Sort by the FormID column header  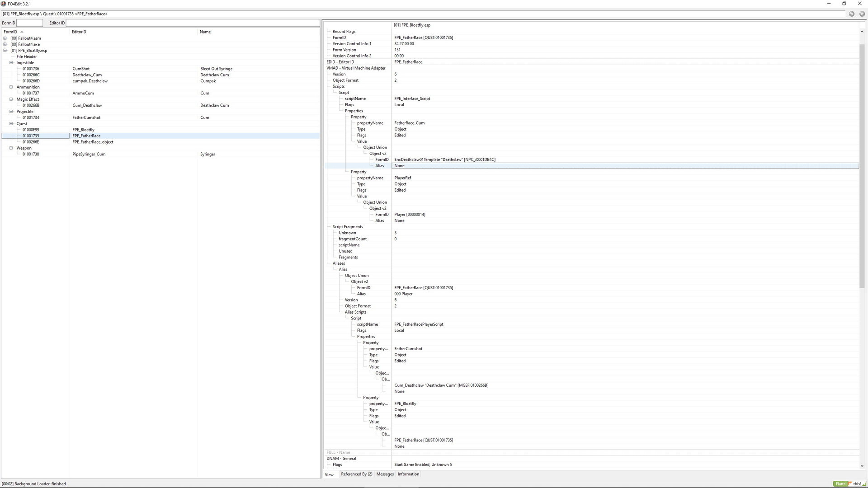point(35,32)
